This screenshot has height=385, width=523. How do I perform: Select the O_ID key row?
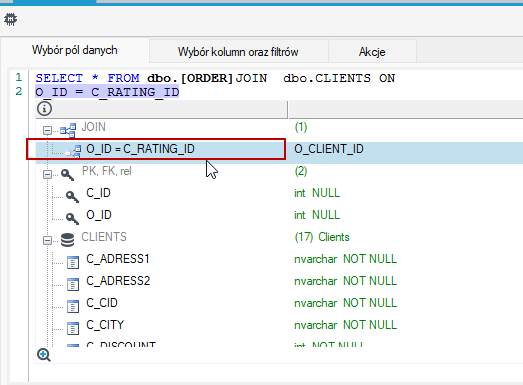tap(99, 215)
